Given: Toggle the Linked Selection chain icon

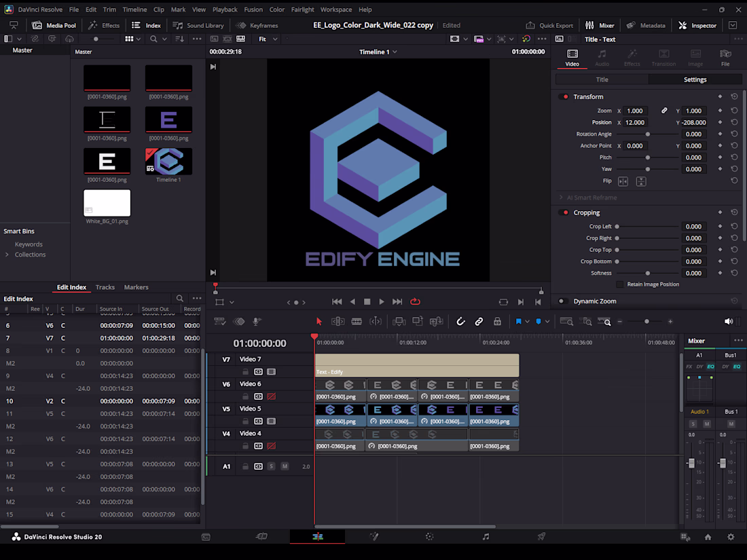Looking at the screenshot, I should tap(479, 322).
